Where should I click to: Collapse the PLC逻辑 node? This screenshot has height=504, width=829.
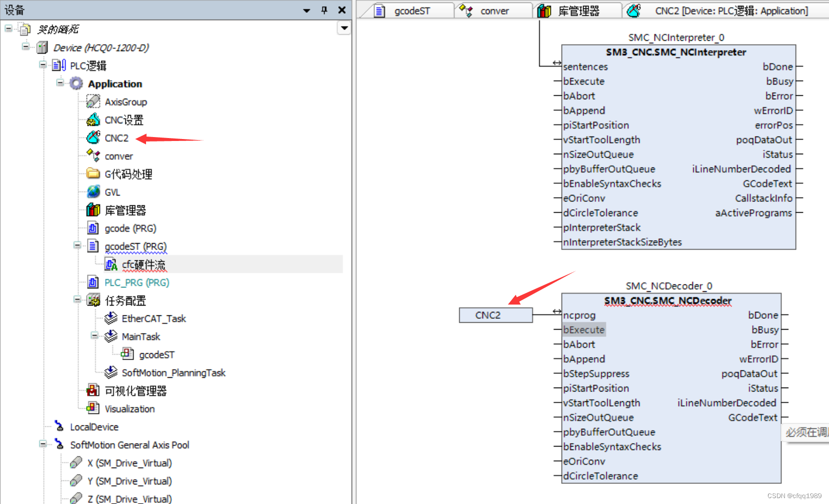coord(43,64)
